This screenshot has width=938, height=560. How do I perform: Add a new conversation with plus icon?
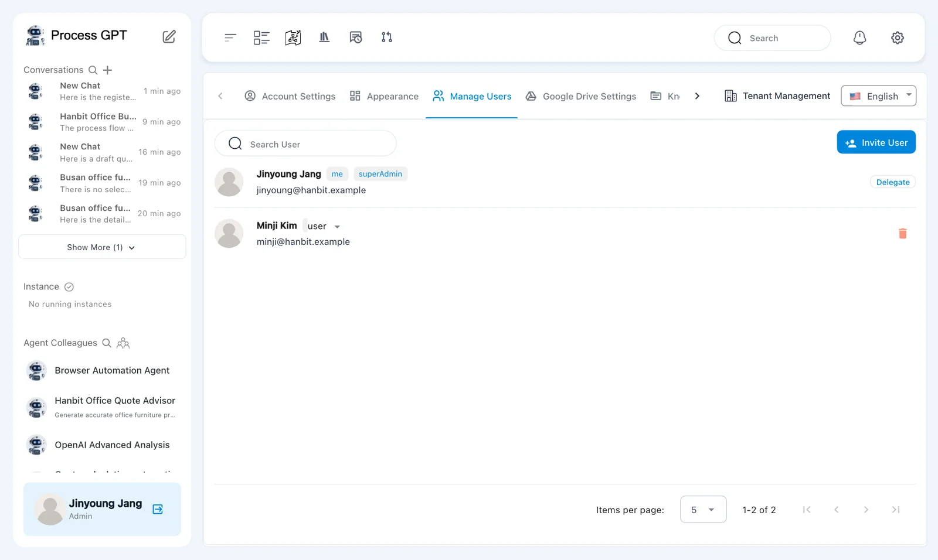(107, 70)
